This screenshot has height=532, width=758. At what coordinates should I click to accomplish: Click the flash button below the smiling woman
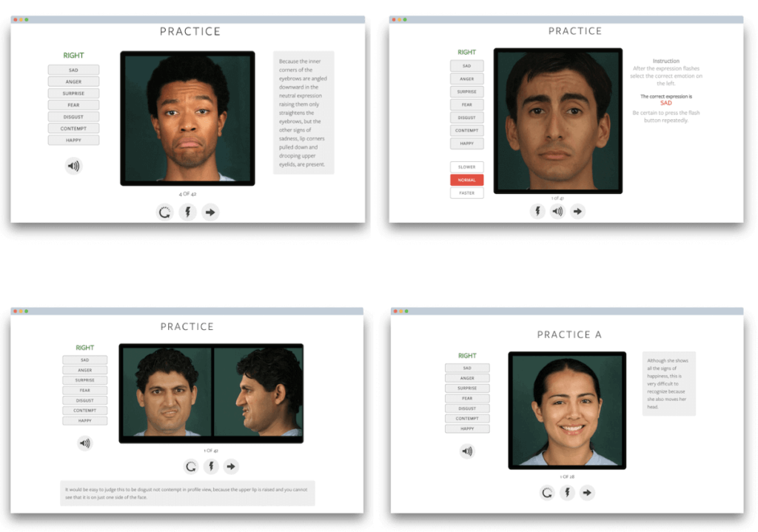(x=567, y=492)
